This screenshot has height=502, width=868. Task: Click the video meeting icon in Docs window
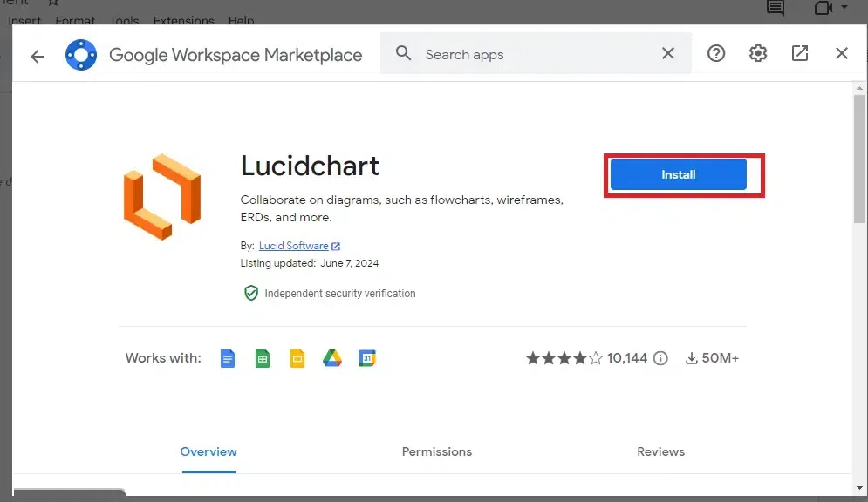(x=824, y=8)
